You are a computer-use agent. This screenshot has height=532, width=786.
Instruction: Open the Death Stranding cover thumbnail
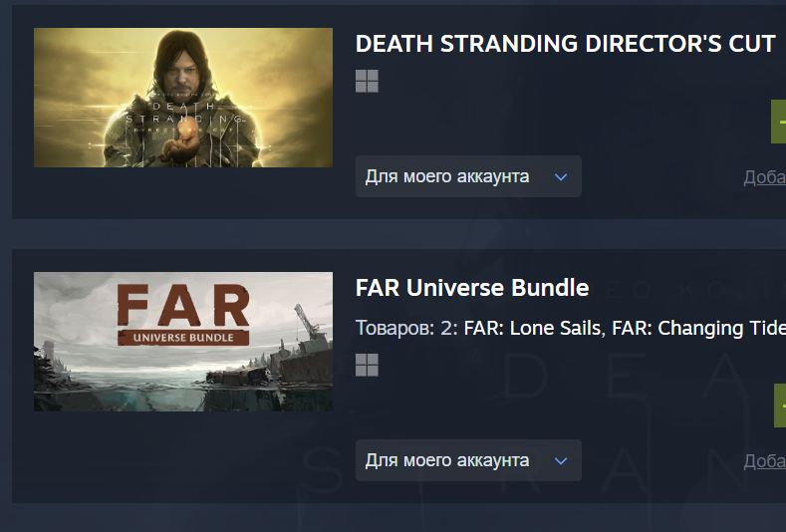coord(183,98)
